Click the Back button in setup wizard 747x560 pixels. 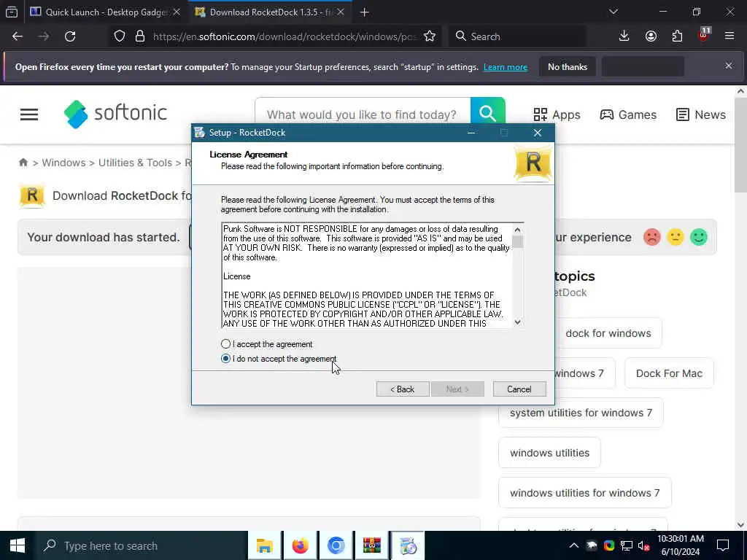tap(403, 389)
